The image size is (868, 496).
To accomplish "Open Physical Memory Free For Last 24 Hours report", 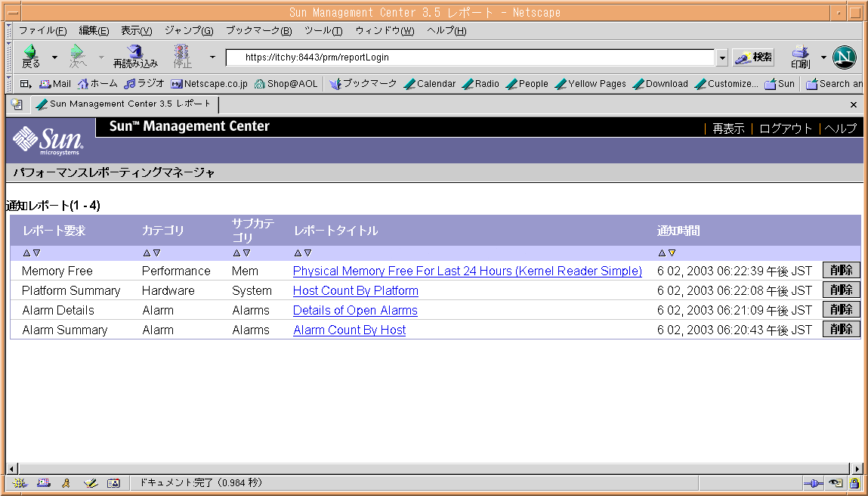I will (467, 271).
